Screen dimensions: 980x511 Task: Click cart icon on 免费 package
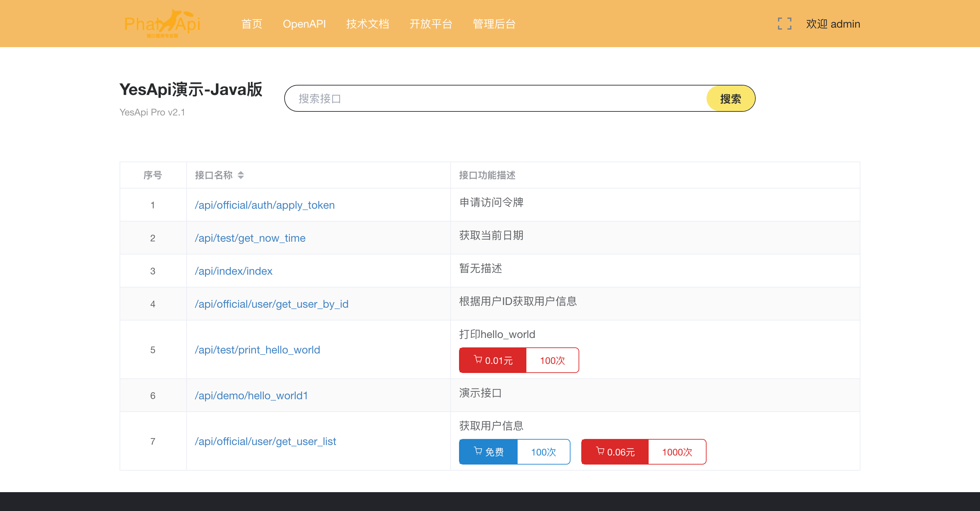pos(478,451)
